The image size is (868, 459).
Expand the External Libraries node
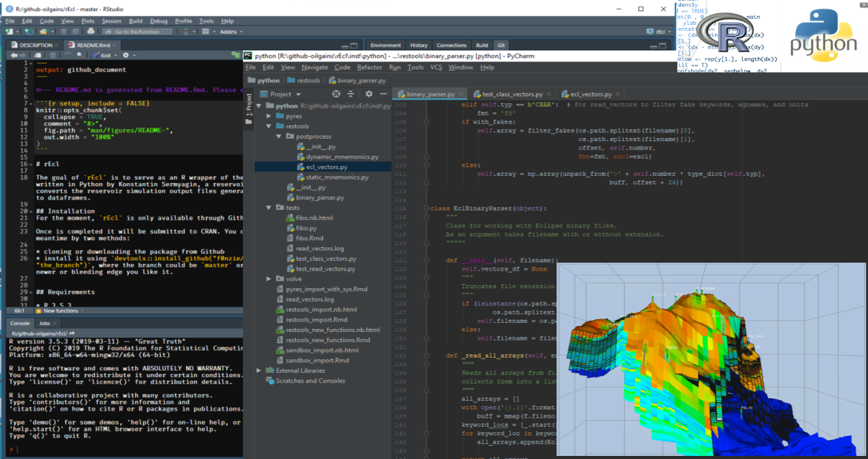click(x=259, y=370)
